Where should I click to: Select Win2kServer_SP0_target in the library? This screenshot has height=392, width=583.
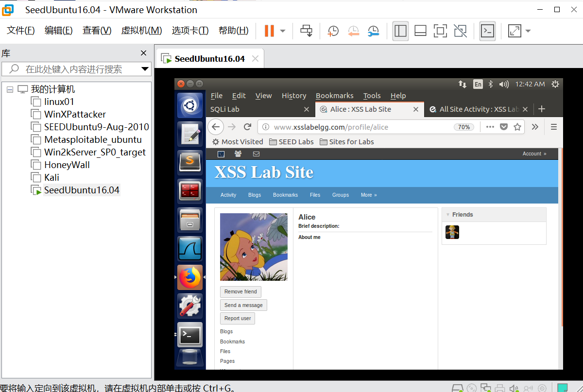click(x=95, y=152)
